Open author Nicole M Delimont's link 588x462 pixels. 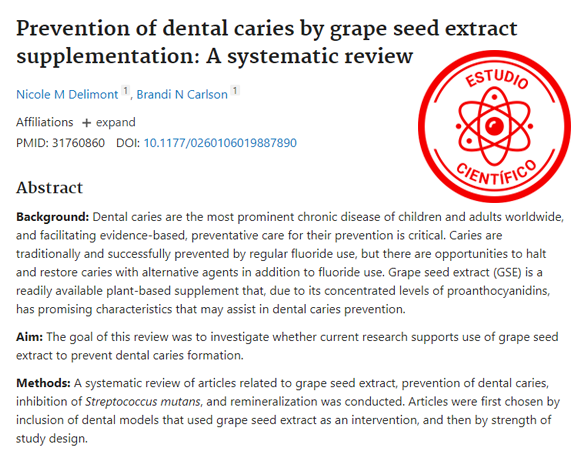67,94
